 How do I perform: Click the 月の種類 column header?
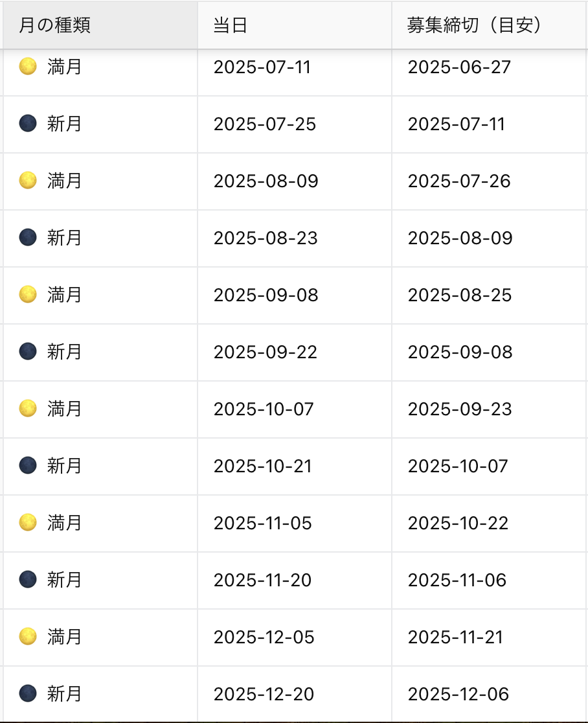tap(100, 25)
